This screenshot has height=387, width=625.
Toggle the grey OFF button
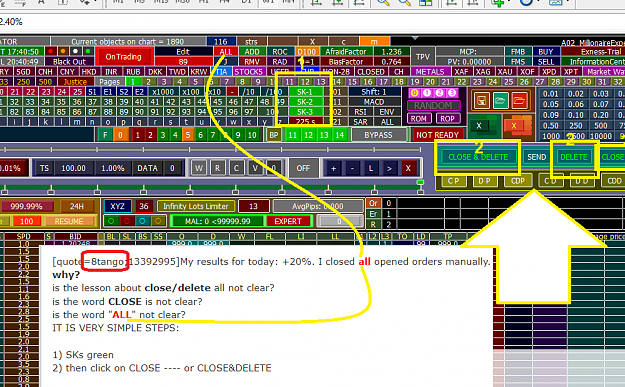(x=303, y=168)
